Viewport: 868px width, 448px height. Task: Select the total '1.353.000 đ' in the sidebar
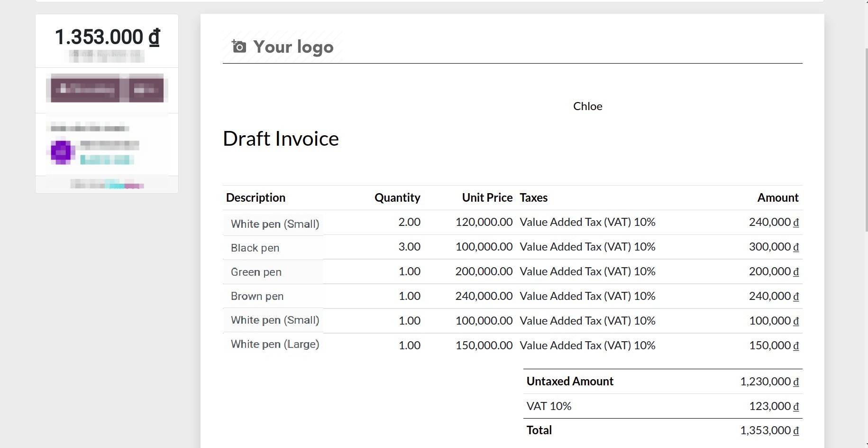click(x=107, y=37)
